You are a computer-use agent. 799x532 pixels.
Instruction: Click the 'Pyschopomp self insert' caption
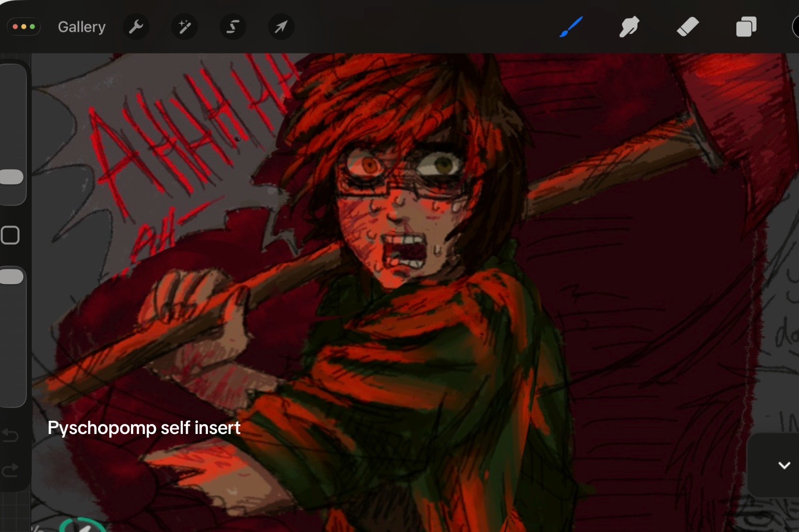[144, 428]
